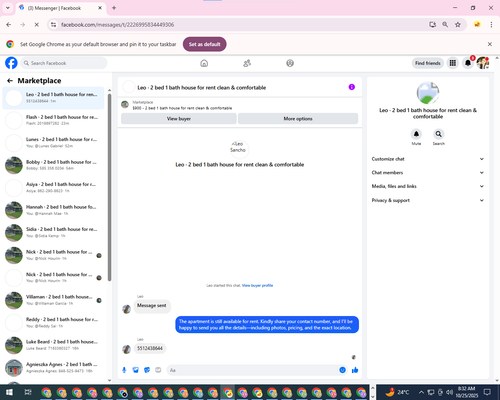
Task: Show hidden system tray icons chevron
Action: pos(421,392)
